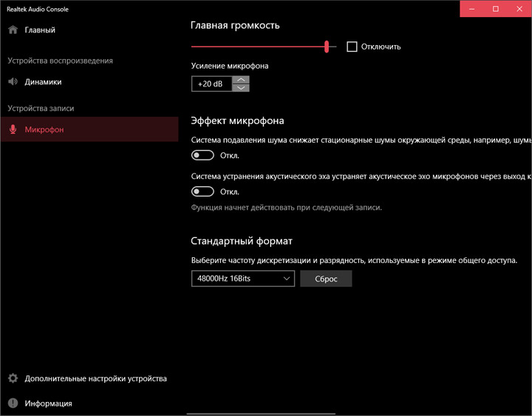Click the red microphone icon in sidebar

[13, 129]
